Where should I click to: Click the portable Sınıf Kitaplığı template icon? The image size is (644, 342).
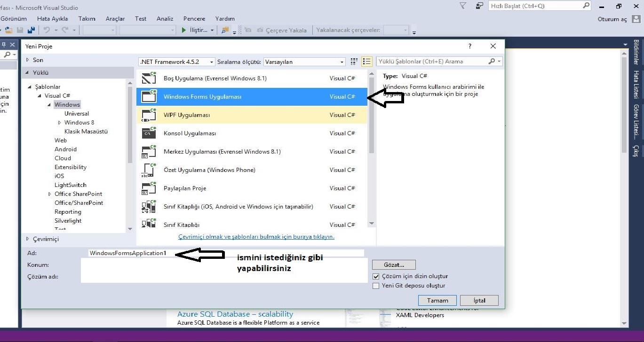149,207
